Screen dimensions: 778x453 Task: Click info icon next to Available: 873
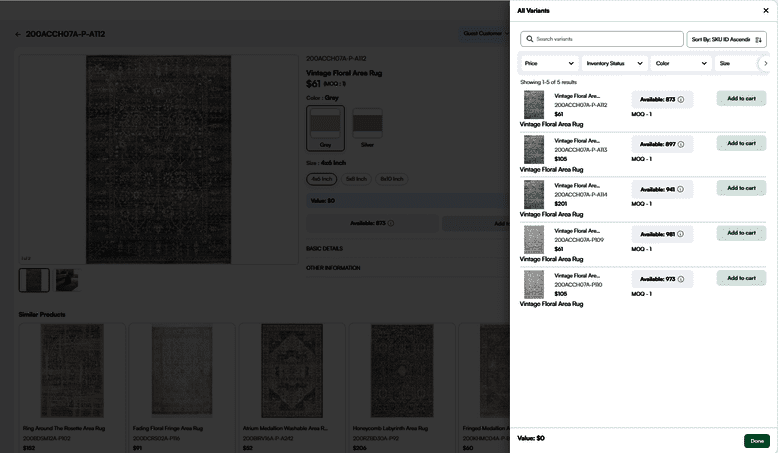coord(682,100)
